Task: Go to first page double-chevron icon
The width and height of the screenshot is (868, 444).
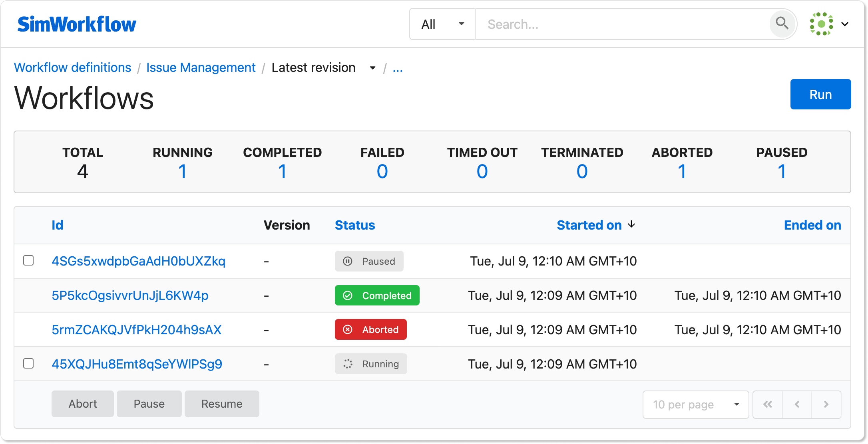Action: [768, 404]
